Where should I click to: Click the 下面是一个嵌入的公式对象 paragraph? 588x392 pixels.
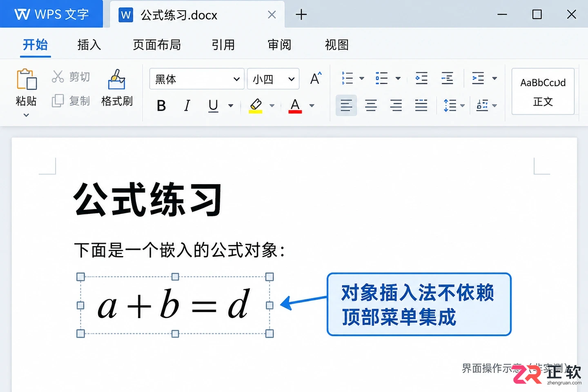point(180,250)
